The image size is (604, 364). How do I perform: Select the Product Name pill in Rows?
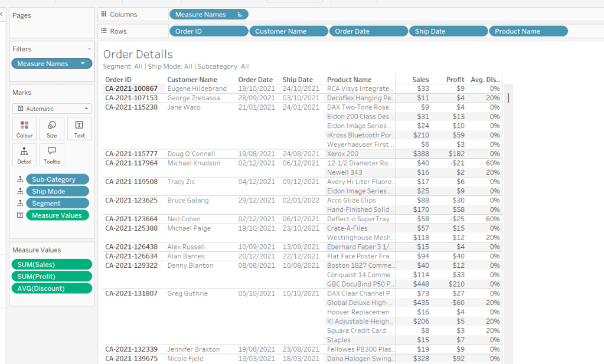(528, 31)
